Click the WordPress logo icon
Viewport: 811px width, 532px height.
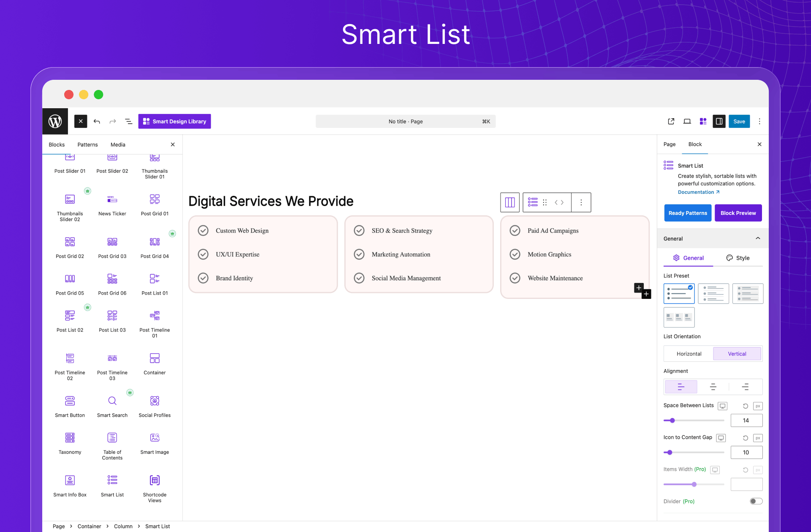tap(55, 121)
